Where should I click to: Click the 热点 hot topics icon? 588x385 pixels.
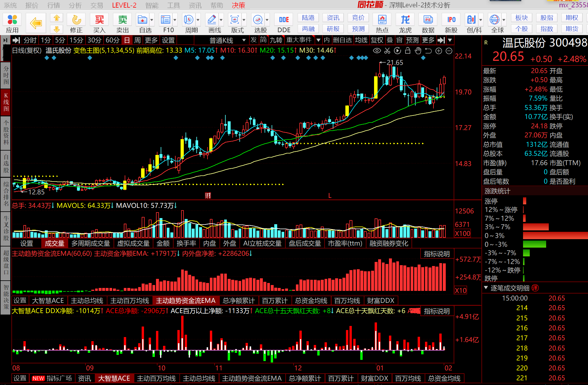click(x=382, y=23)
